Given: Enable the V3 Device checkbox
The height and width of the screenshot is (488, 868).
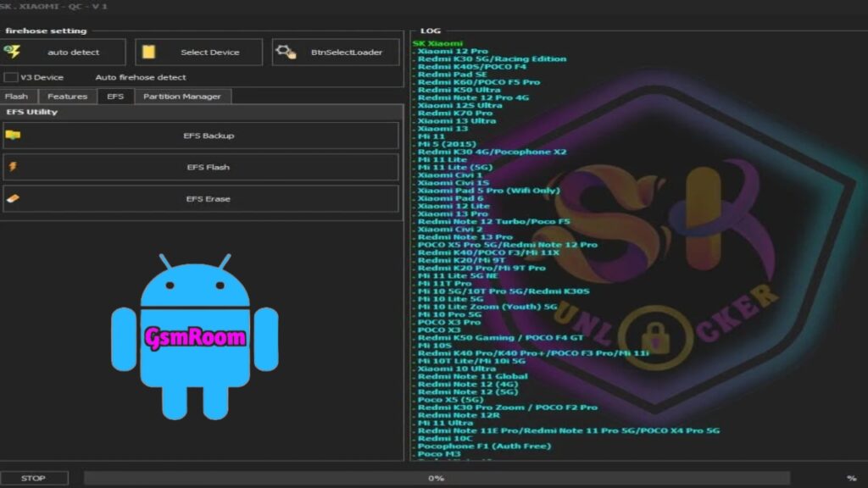Looking at the screenshot, I should point(11,77).
